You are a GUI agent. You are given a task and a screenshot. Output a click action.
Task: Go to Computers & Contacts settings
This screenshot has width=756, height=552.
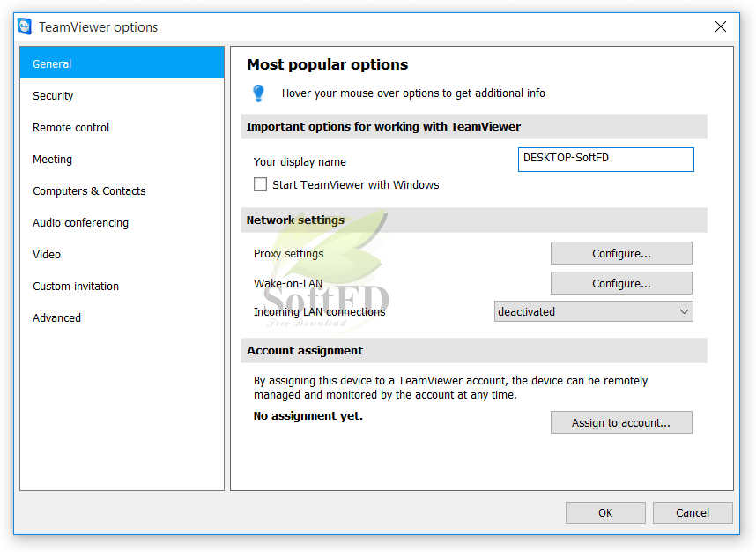tap(122, 191)
